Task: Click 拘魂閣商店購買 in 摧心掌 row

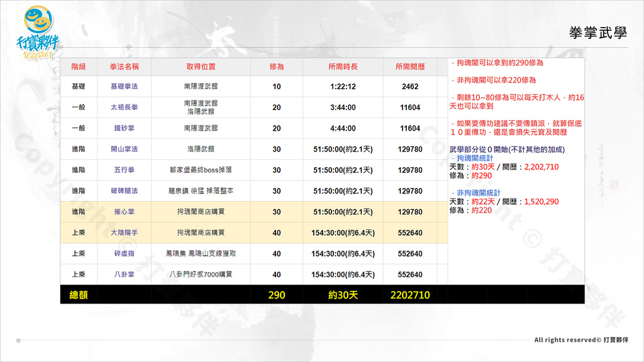Action: pyautogui.click(x=201, y=212)
